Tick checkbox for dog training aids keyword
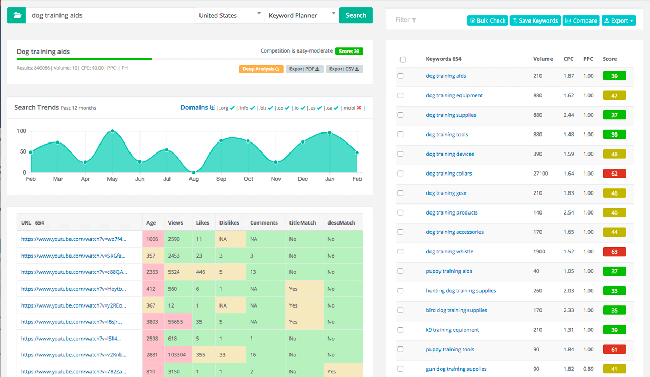650x377 pixels. click(400, 76)
